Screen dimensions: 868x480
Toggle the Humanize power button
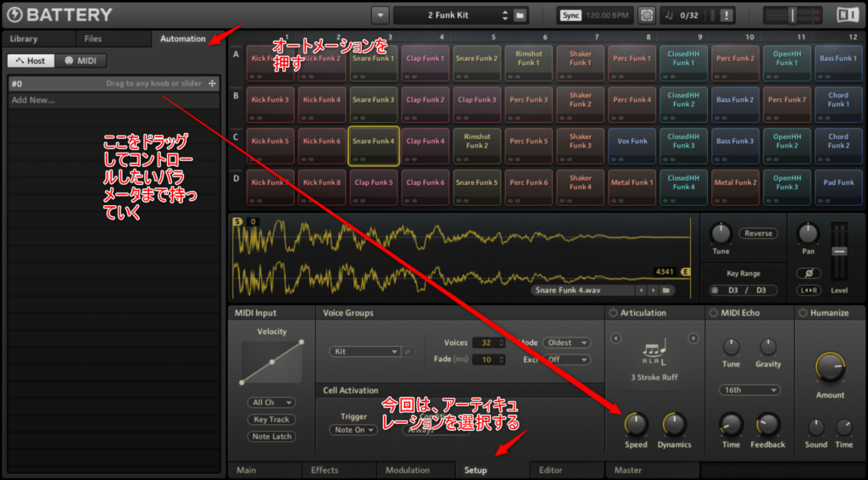[802, 313]
